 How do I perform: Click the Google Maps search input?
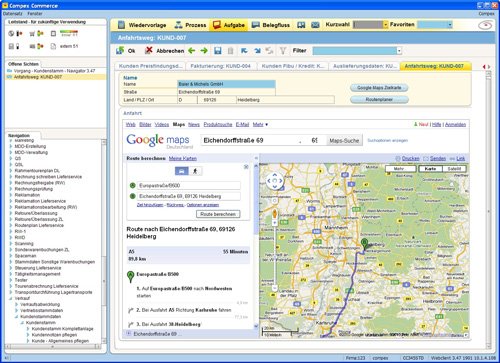point(263,140)
